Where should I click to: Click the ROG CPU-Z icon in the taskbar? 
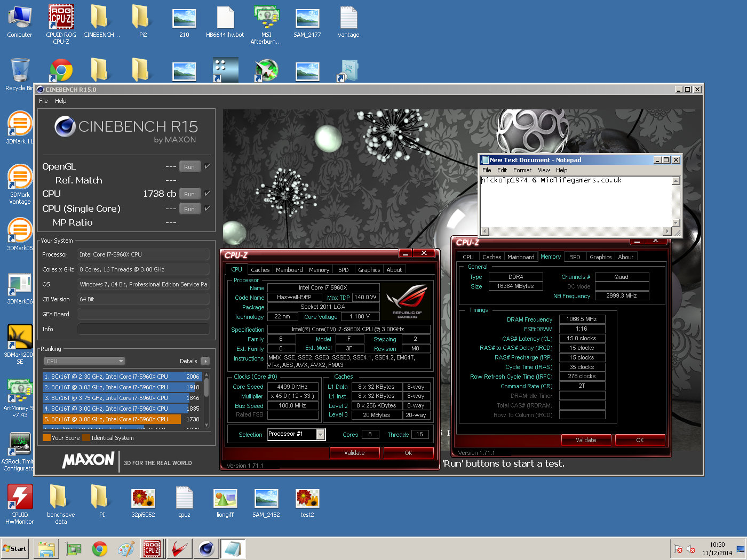[152, 548]
